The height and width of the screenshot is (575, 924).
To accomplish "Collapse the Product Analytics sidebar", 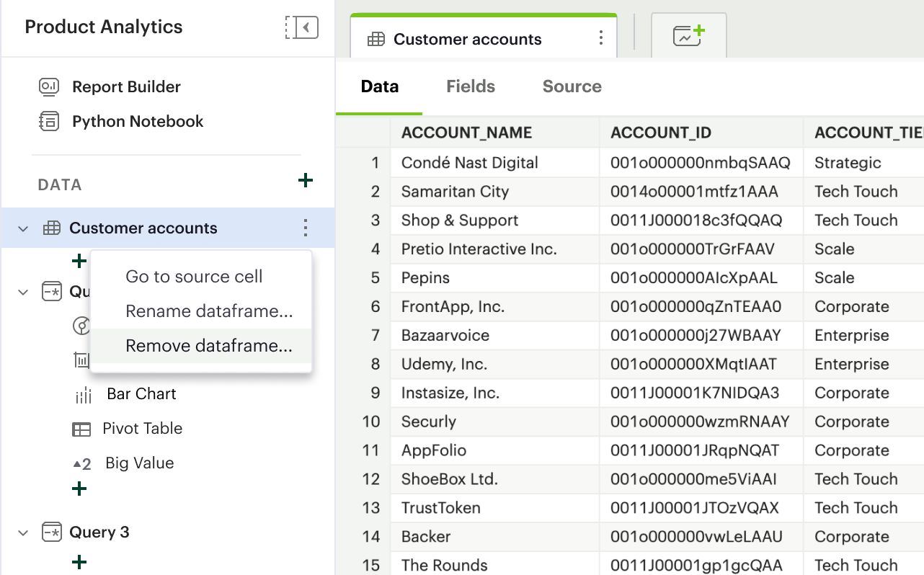I will [x=302, y=27].
